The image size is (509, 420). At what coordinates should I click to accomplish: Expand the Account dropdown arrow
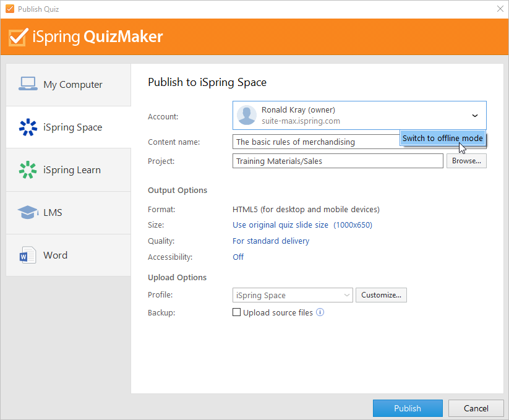(x=474, y=116)
